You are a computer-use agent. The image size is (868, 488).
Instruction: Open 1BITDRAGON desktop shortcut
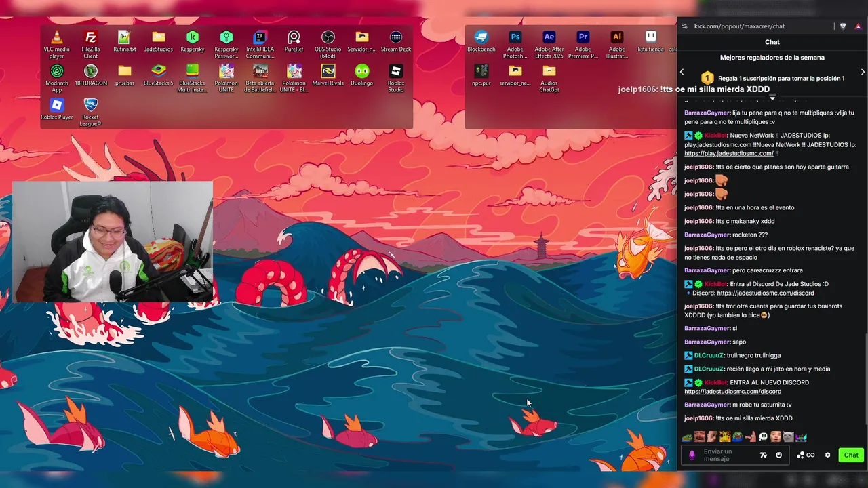click(90, 75)
